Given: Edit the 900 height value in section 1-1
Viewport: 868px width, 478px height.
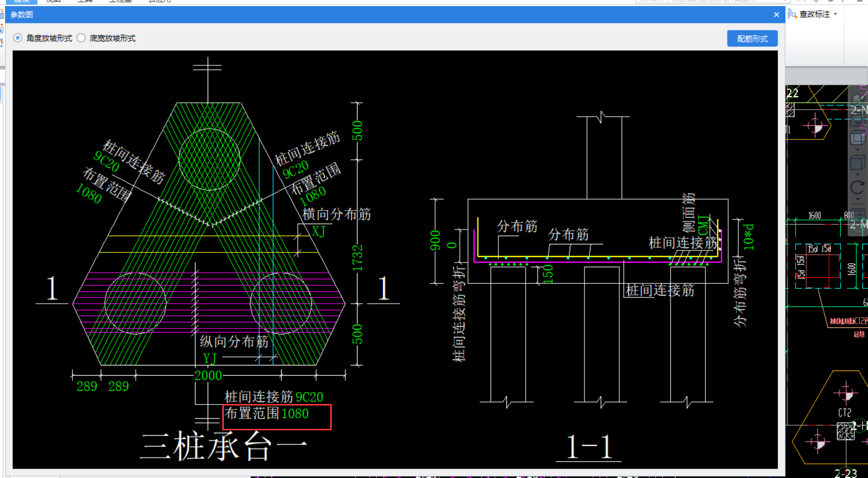Looking at the screenshot, I should (x=436, y=240).
